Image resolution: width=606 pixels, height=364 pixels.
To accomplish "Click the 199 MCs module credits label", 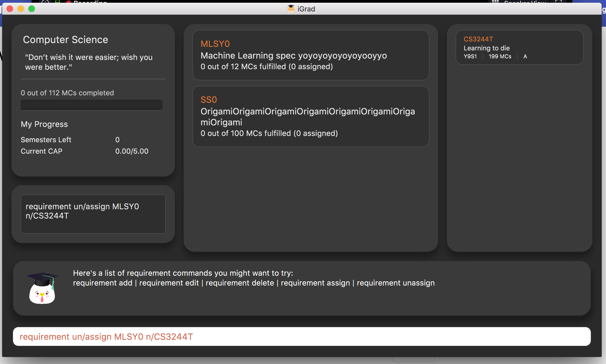I will (500, 56).
